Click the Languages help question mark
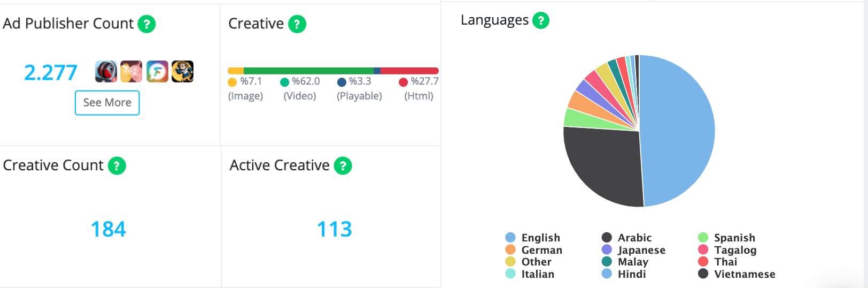The width and height of the screenshot is (868, 288). 541,20
